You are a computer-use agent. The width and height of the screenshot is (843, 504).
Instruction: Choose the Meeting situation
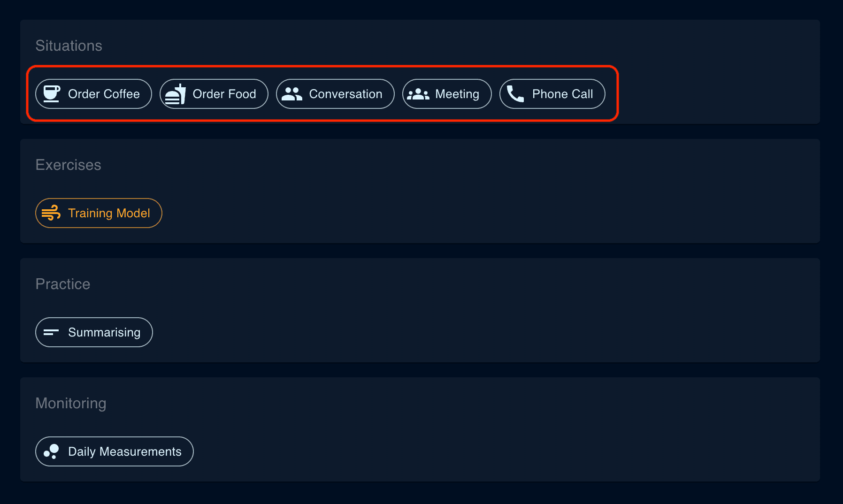(x=447, y=94)
